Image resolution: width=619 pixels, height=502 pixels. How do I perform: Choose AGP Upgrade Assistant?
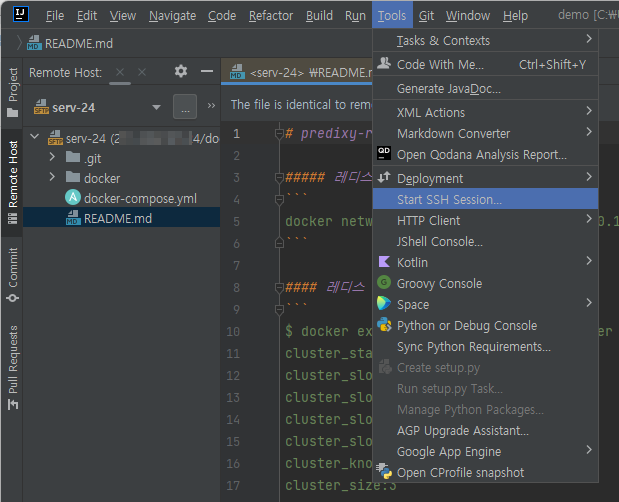485,430
